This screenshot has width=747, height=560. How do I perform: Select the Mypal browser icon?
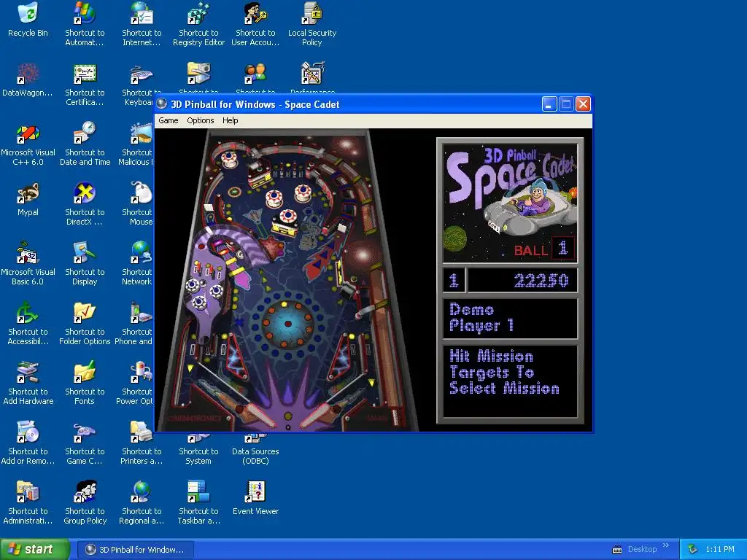pos(28,200)
